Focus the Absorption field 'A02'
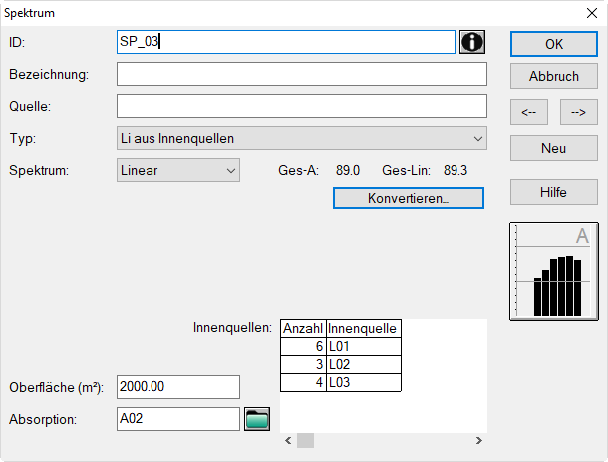This screenshot has height=462, width=608. click(178, 419)
